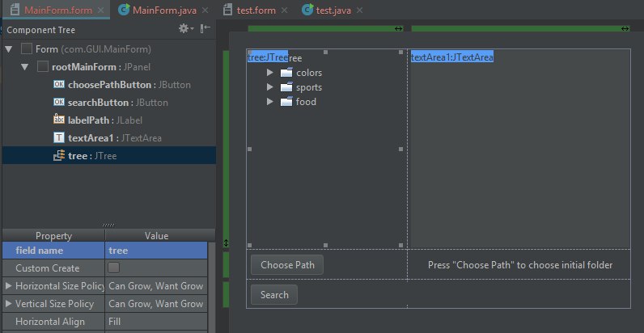Viewport: 644px width, 333px height.
Task: Expand the sports node in JTree preview
Action: coord(270,87)
